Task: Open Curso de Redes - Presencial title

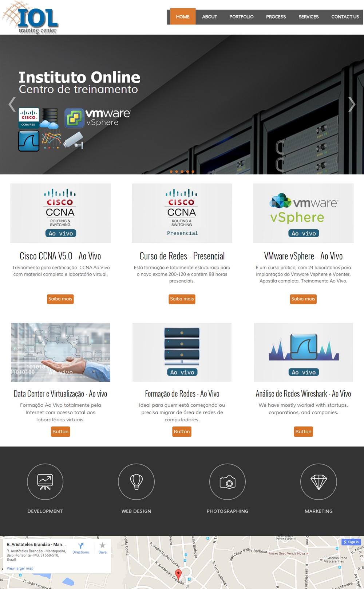Action: click(x=182, y=256)
